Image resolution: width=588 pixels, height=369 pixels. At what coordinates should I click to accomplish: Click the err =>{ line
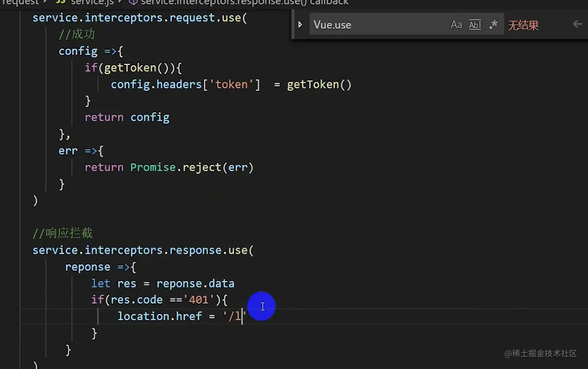click(x=81, y=150)
